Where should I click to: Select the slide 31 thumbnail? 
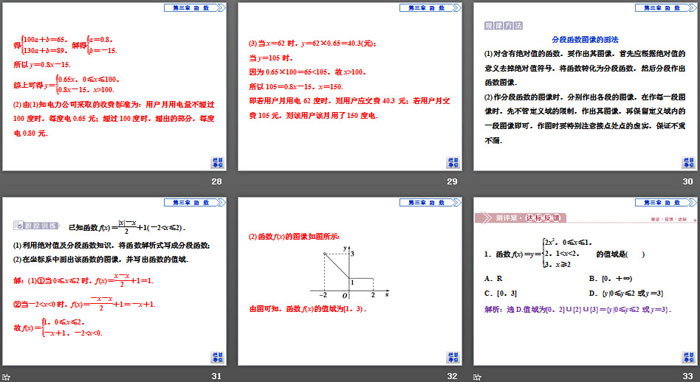click(114, 282)
